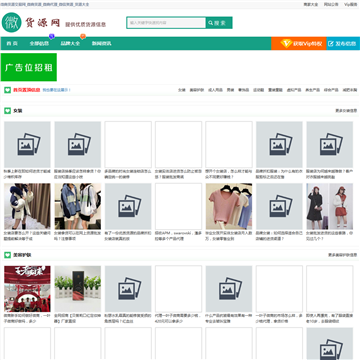Click the orange 获取Vip特权 button

[299, 44]
